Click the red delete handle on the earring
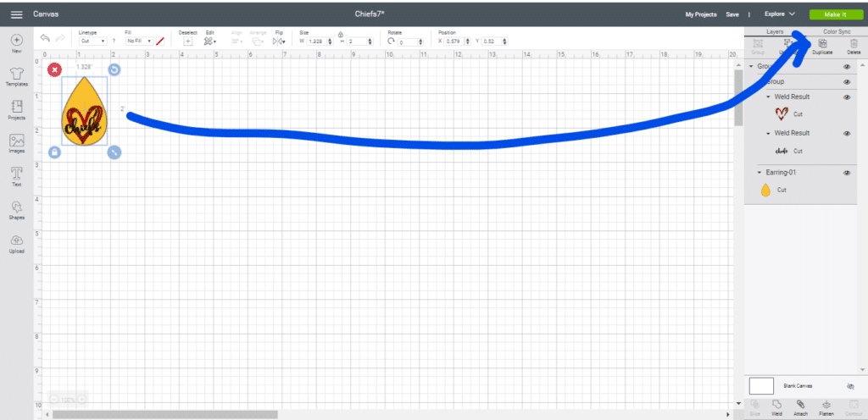Image resolution: width=868 pixels, height=420 pixels. pos(54,69)
